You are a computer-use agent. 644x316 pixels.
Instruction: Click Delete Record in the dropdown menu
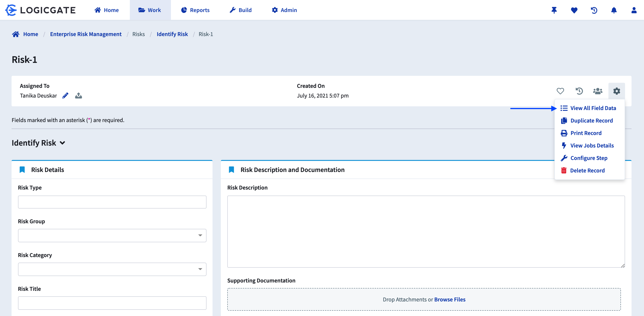587,170
